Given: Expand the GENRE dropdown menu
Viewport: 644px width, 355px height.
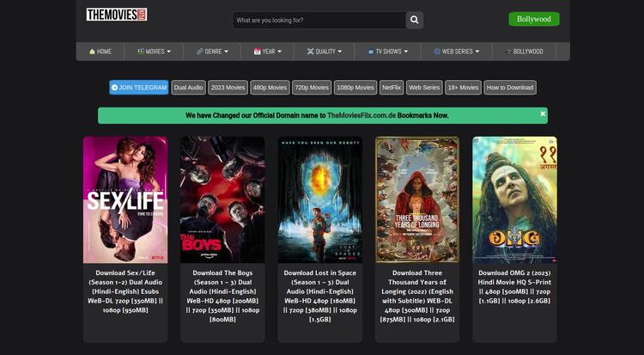Looking at the screenshot, I should point(212,52).
